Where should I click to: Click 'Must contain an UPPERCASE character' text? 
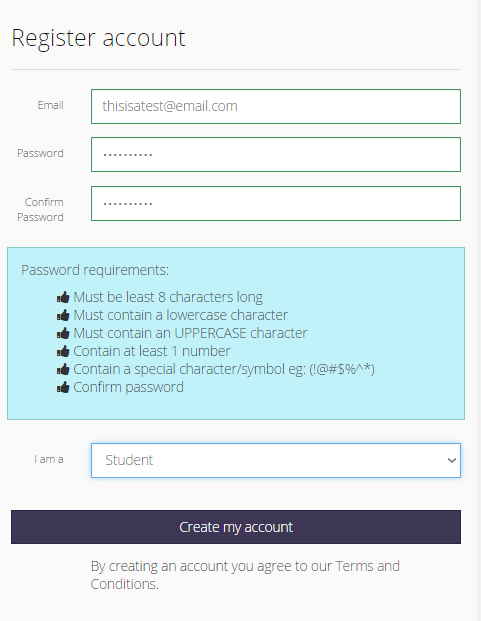[190, 333]
